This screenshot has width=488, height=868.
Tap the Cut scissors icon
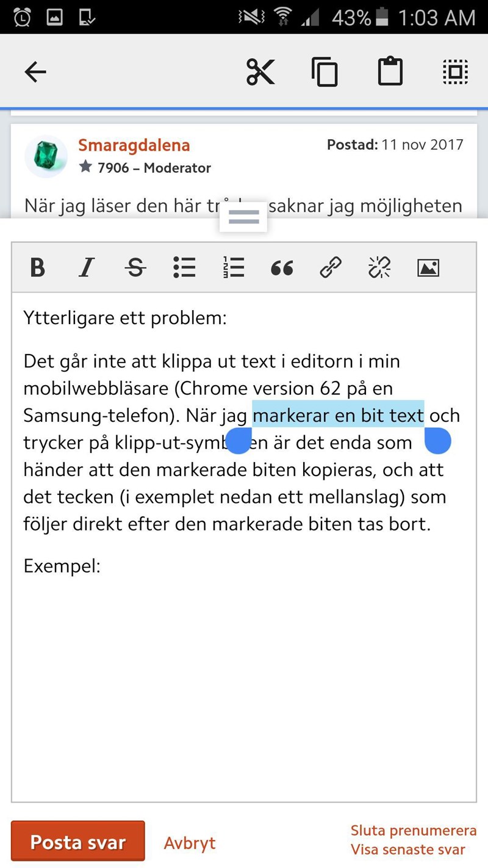click(x=260, y=72)
